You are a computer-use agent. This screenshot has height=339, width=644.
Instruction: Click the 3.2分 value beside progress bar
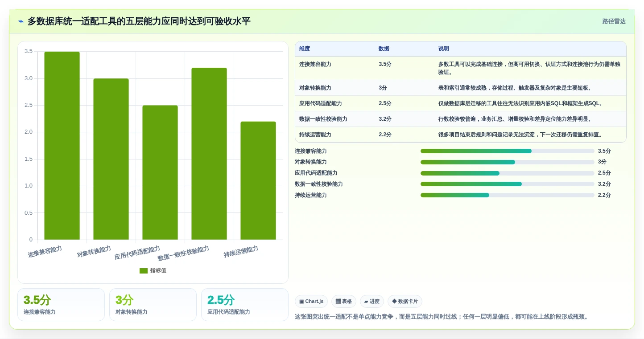click(x=604, y=184)
